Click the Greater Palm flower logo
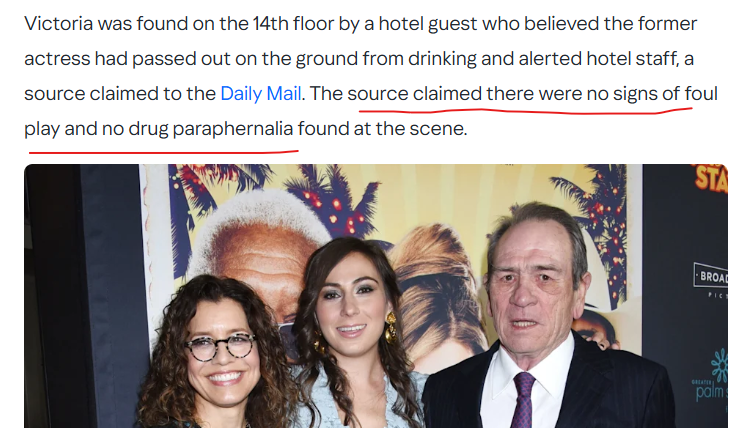The width and height of the screenshot is (741, 428). (x=719, y=365)
